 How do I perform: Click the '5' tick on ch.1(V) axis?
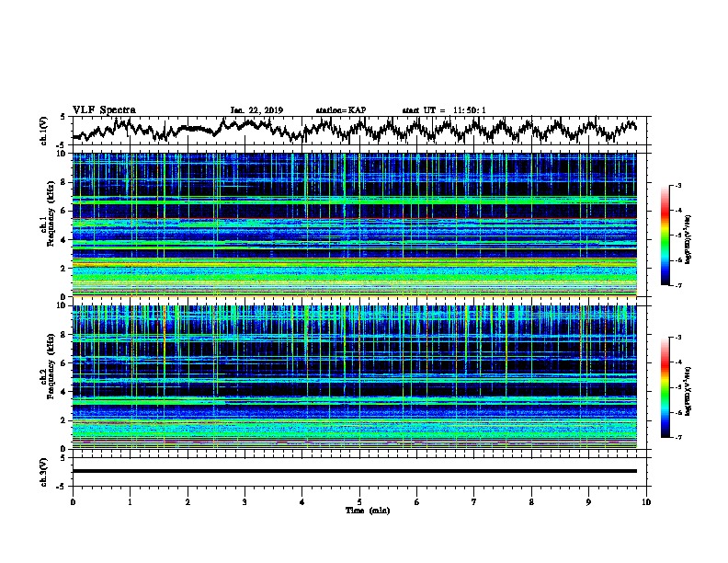pyautogui.click(x=63, y=117)
